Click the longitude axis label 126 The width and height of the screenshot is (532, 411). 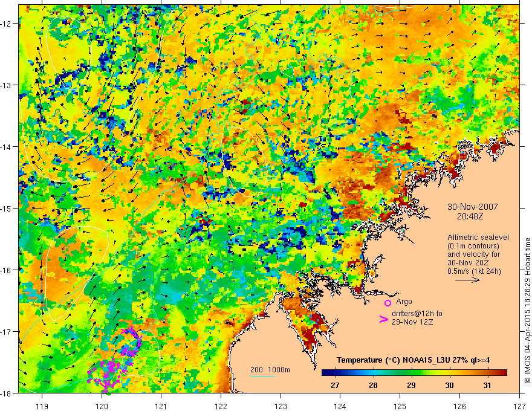click(459, 406)
